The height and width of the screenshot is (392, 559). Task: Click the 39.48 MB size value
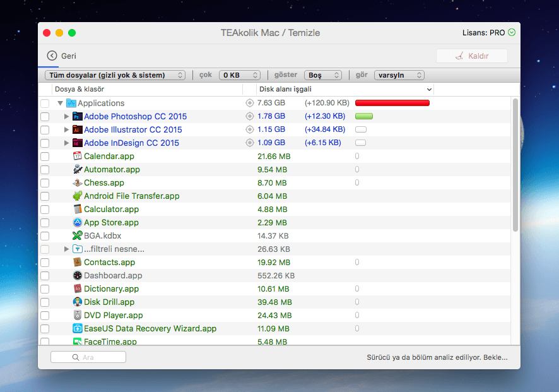point(274,302)
